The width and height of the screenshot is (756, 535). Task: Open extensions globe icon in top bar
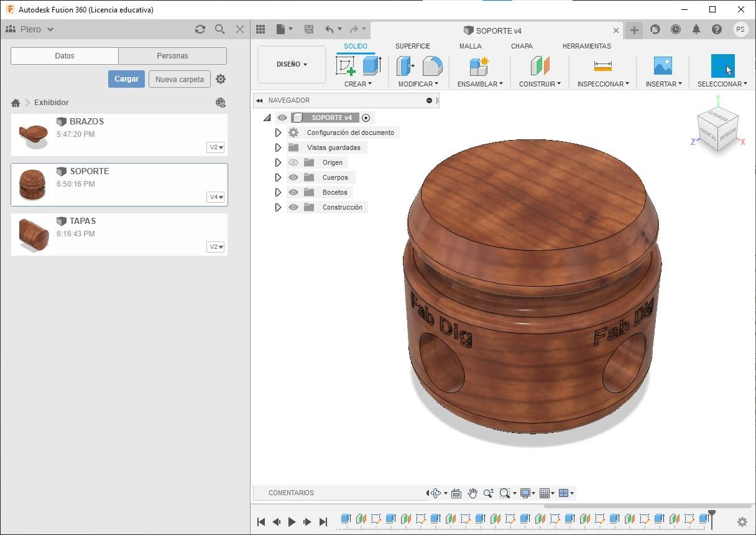[x=655, y=29]
